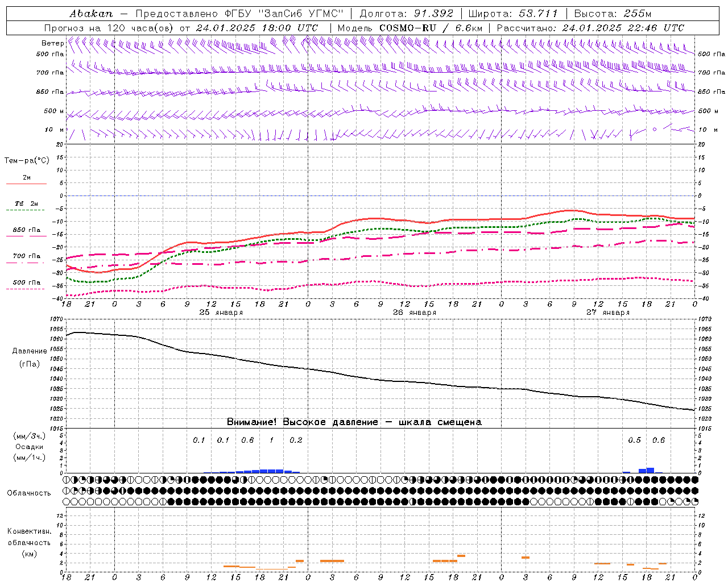The image size is (728, 582).
Task: Click the elevation text 'Высота: 255м'
Action: [x=613, y=14]
